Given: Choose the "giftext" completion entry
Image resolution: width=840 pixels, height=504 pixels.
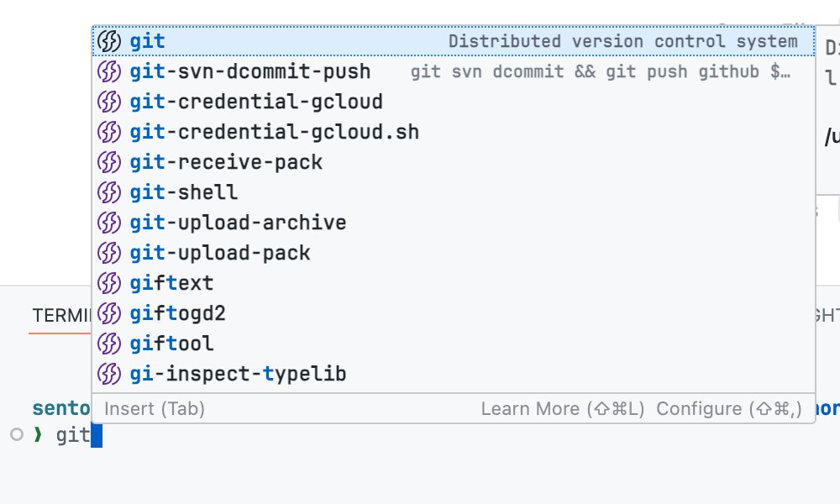Looking at the screenshot, I should point(171,283).
